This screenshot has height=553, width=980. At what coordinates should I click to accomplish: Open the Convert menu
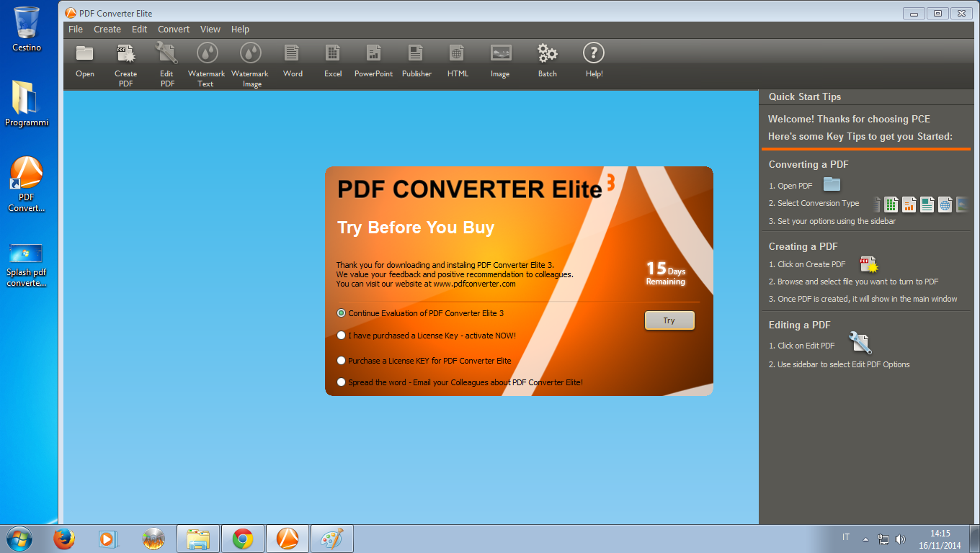pyautogui.click(x=174, y=30)
